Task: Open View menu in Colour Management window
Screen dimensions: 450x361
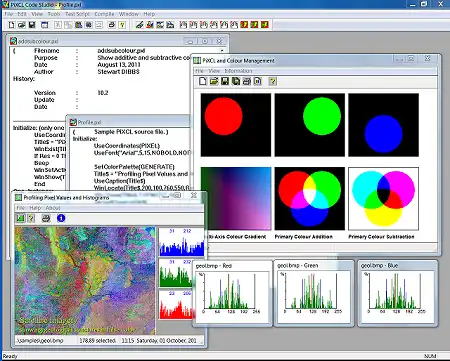Action: 214,71
